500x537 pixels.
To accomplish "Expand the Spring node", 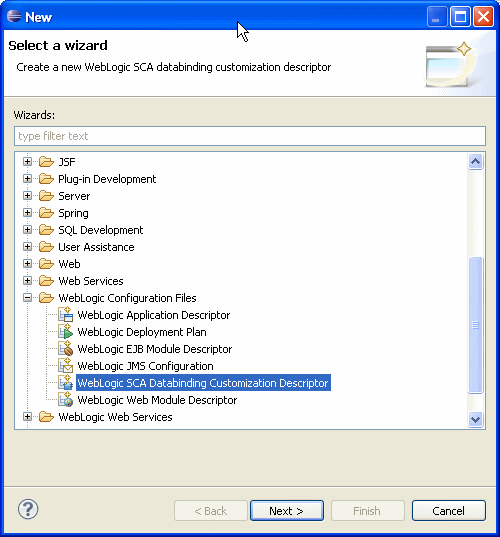I will 27,213.
